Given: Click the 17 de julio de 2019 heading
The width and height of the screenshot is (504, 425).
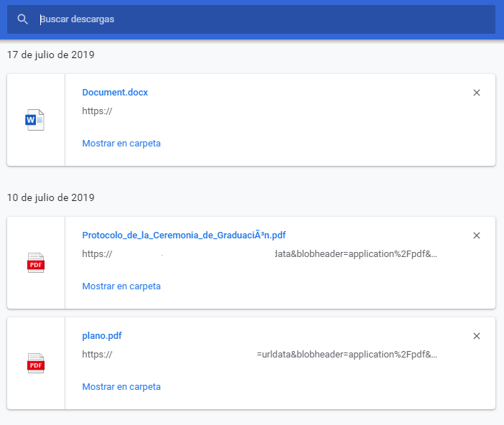Looking at the screenshot, I should coord(51,55).
